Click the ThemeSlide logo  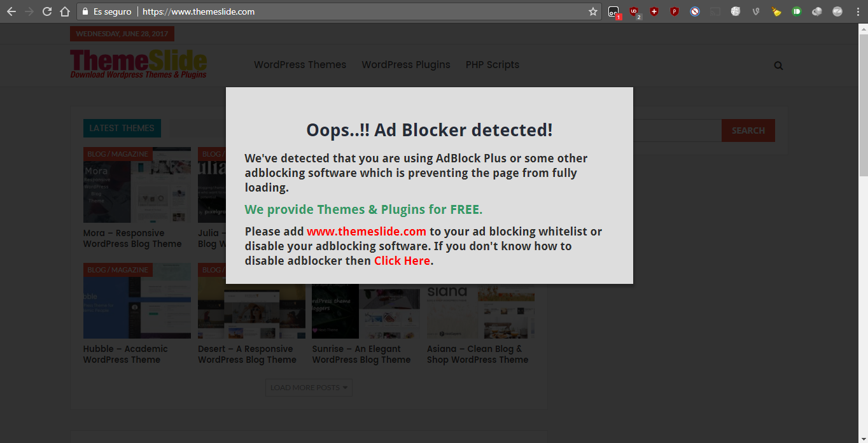(139, 64)
